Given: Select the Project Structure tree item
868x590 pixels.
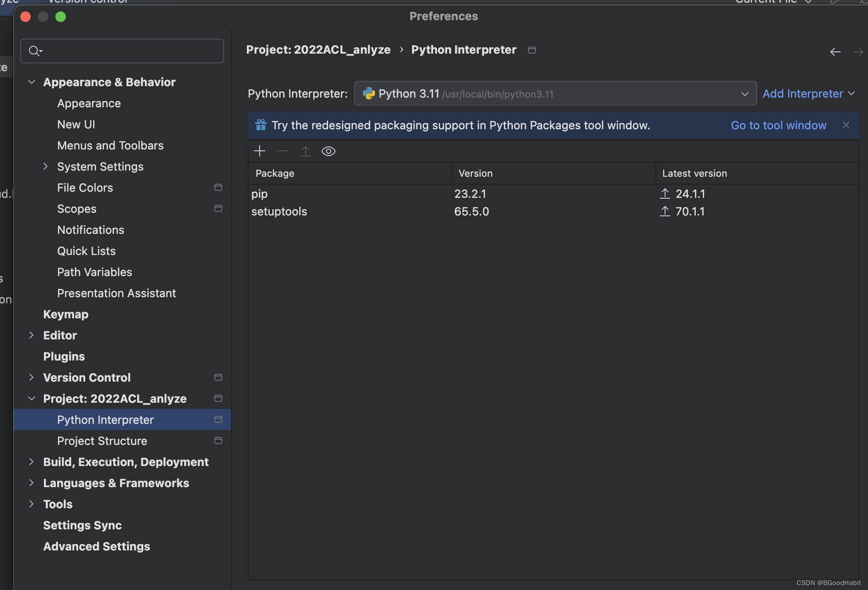Looking at the screenshot, I should pyautogui.click(x=102, y=440).
